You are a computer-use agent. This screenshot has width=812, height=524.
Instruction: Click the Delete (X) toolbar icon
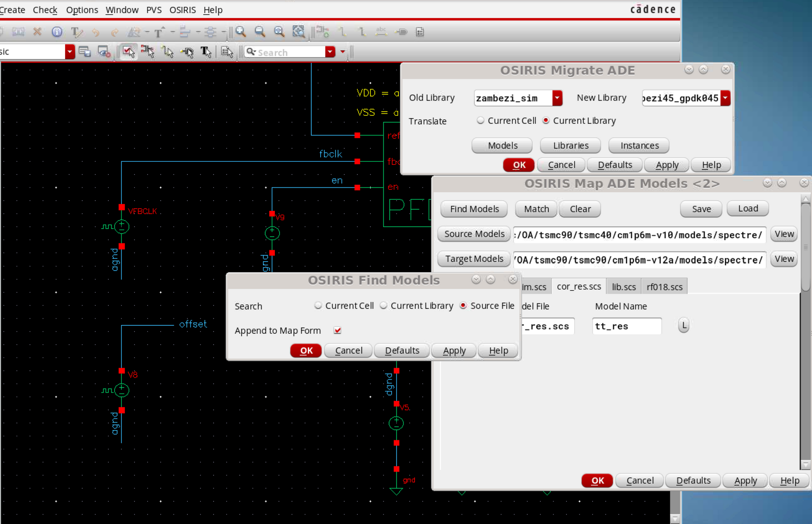[37, 32]
